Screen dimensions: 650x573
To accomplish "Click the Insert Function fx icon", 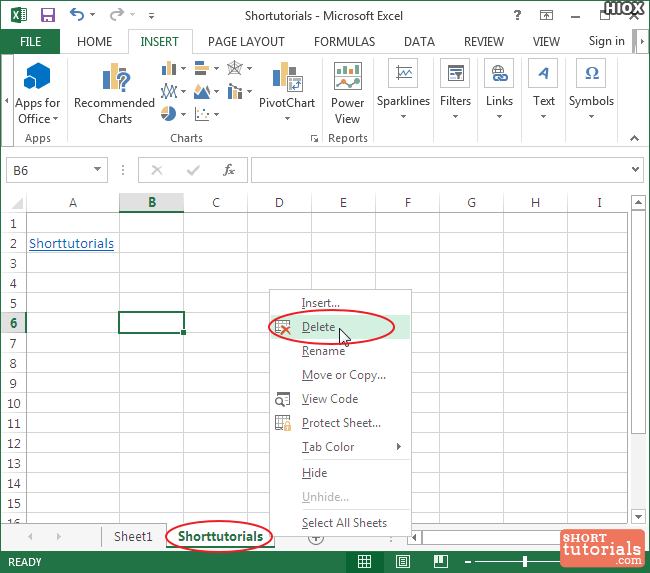I will tap(229, 170).
